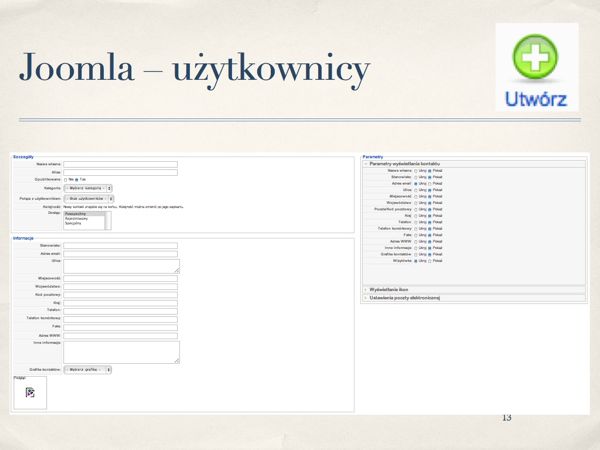Viewport: 600px width, 450px height.
Task: Expand the 'Wyświetlanie ikon' section
Action: click(x=395, y=289)
